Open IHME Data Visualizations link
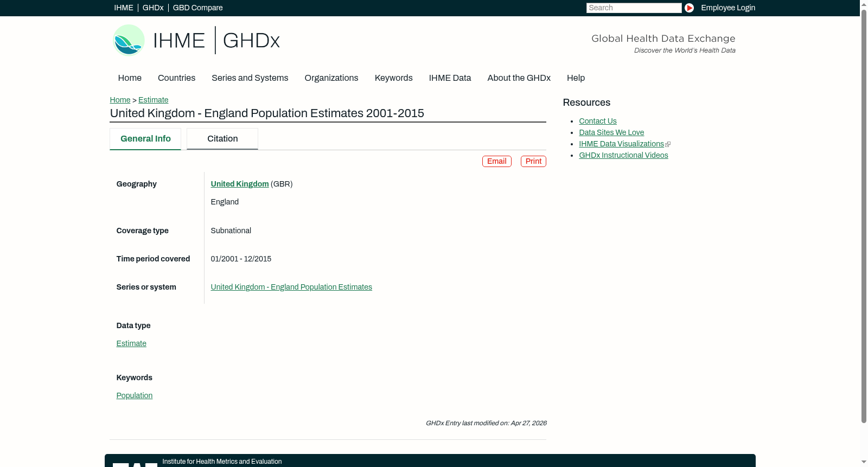 pyautogui.click(x=621, y=144)
